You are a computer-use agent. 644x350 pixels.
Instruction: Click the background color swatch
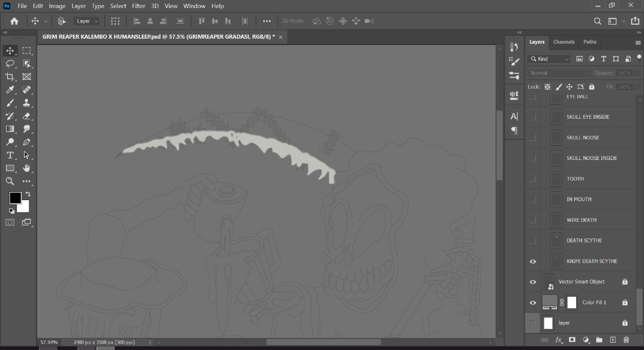click(x=24, y=207)
